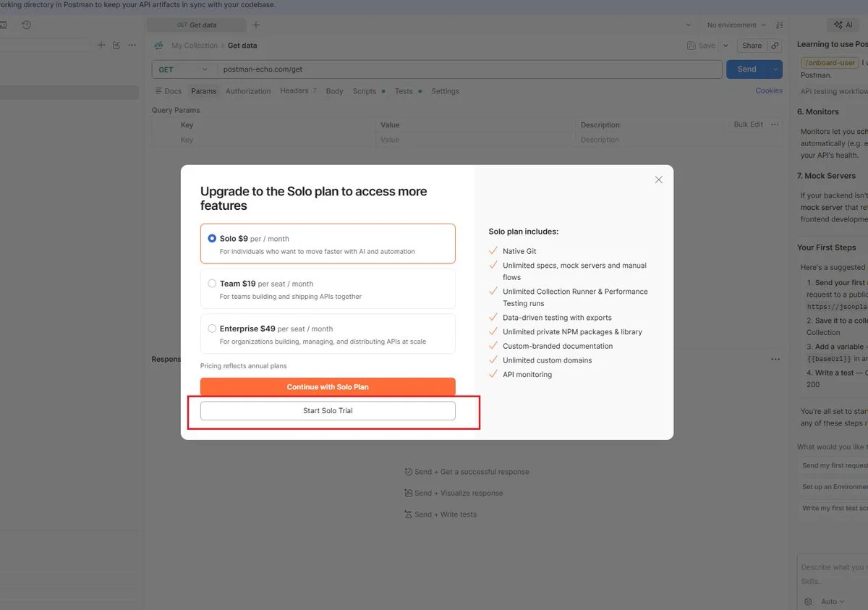Click the Share button

(752, 46)
